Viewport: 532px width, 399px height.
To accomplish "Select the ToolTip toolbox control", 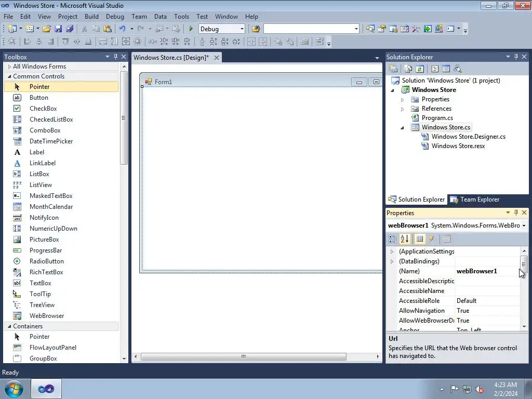I will tap(61, 294).
